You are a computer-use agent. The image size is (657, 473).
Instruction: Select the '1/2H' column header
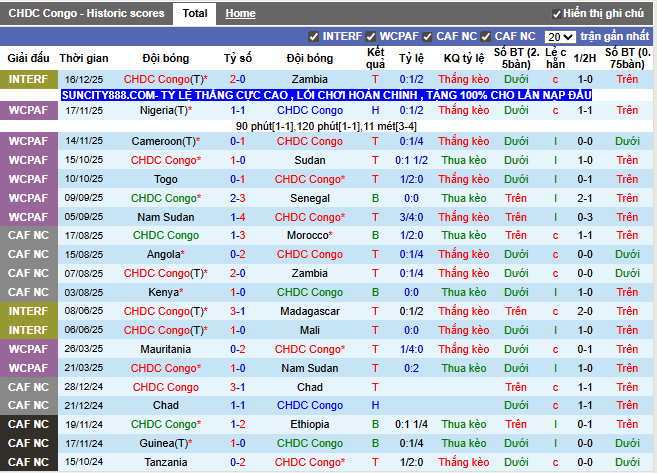click(x=585, y=58)
